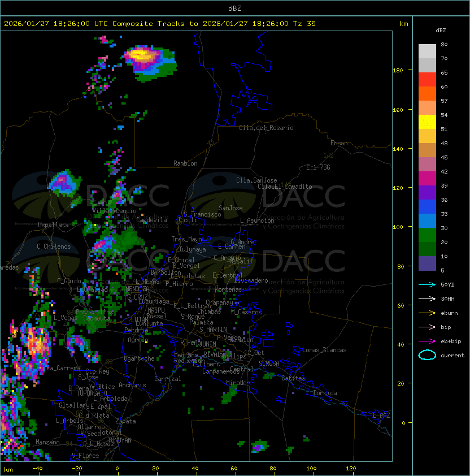
Task: Click the 'S_MARTIN' place label
Action: coord(214,330)
